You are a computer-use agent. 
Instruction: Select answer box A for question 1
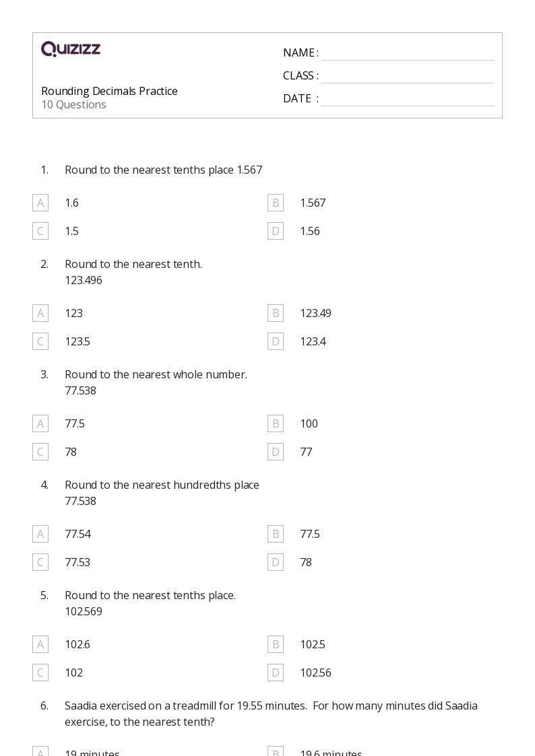tap(40, 203)
